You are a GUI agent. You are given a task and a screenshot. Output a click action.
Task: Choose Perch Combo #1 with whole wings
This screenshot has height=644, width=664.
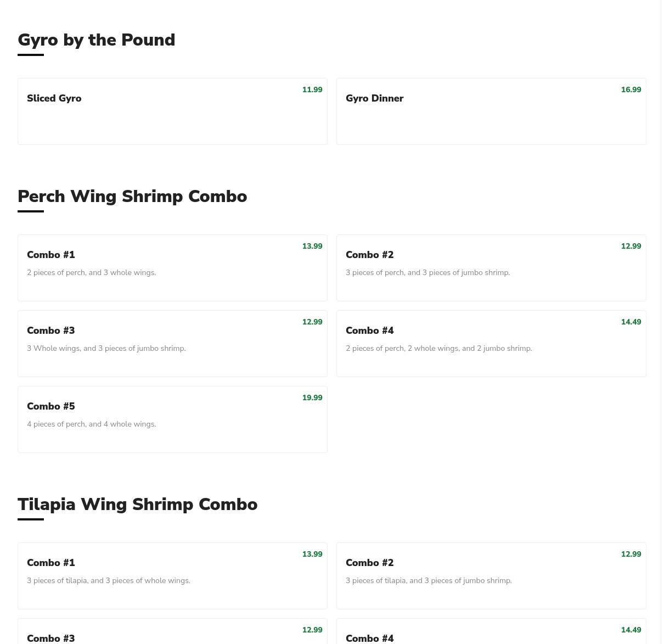point(172,268)
